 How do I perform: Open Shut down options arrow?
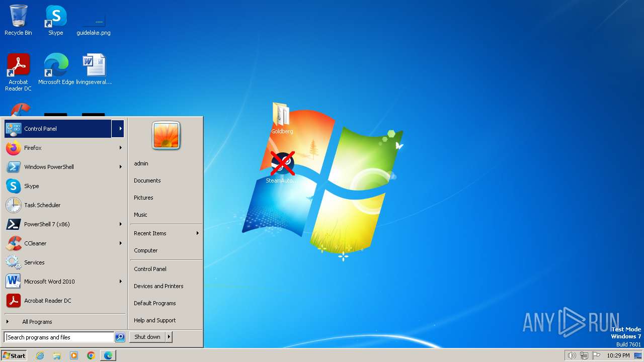169,337
